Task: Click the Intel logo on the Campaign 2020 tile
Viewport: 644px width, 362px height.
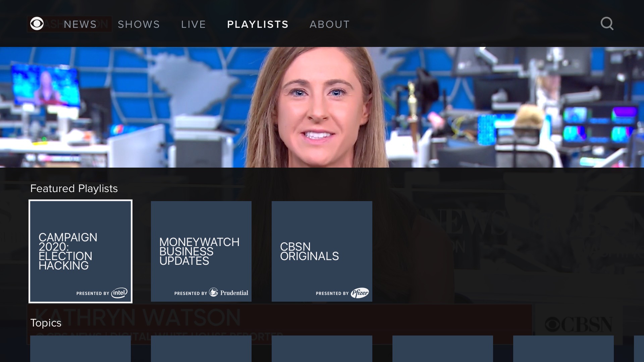Action: 119,293
